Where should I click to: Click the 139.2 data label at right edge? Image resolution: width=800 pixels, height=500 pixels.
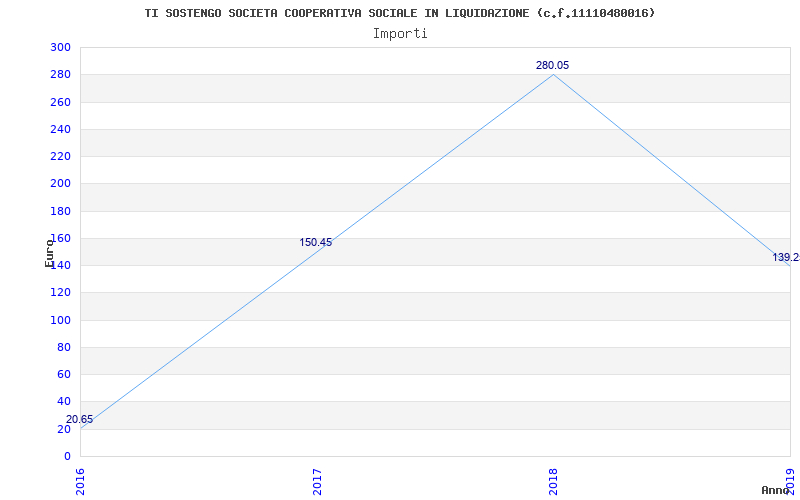pyautogui.click(x=786, y=257)
